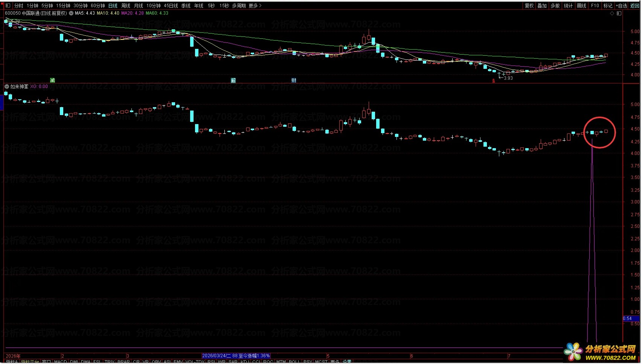642x364 pixels.
Task: Select the 5秒 period
Action: (212, 6)
